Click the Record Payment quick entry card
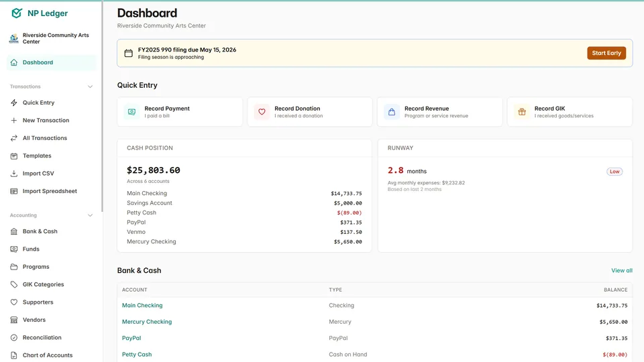This screenshot has height=362, width=644. click(180, 112)
